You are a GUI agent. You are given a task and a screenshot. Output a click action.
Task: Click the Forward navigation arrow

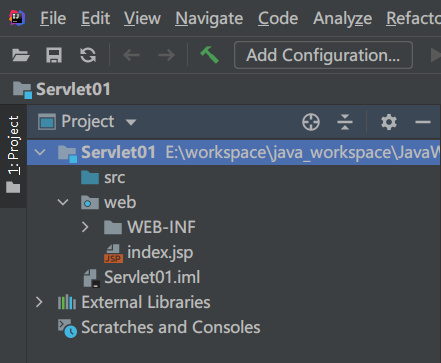pyautogui.click(x=166, y=55)
